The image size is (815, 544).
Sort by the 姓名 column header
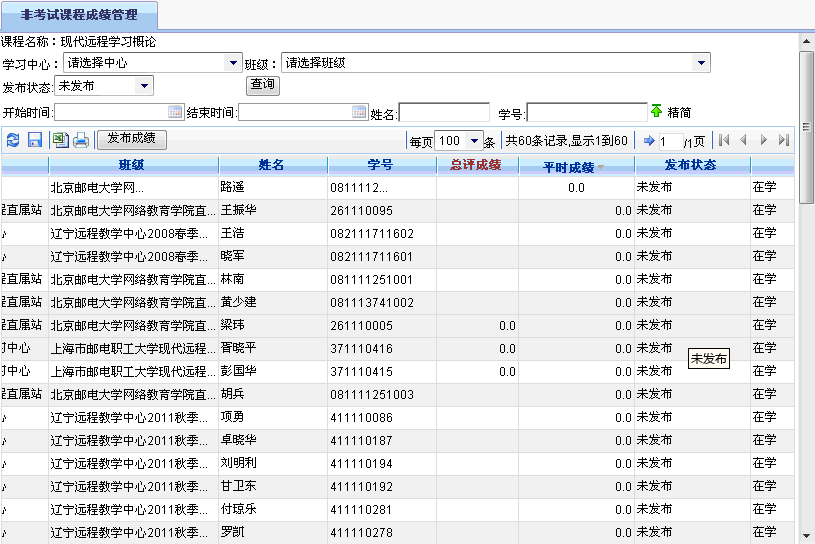pyautogui.click(x=273, y=165)
